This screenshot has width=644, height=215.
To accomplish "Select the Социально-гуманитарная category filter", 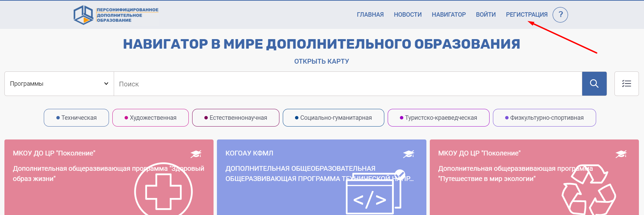I will click(x=333, y=118).
